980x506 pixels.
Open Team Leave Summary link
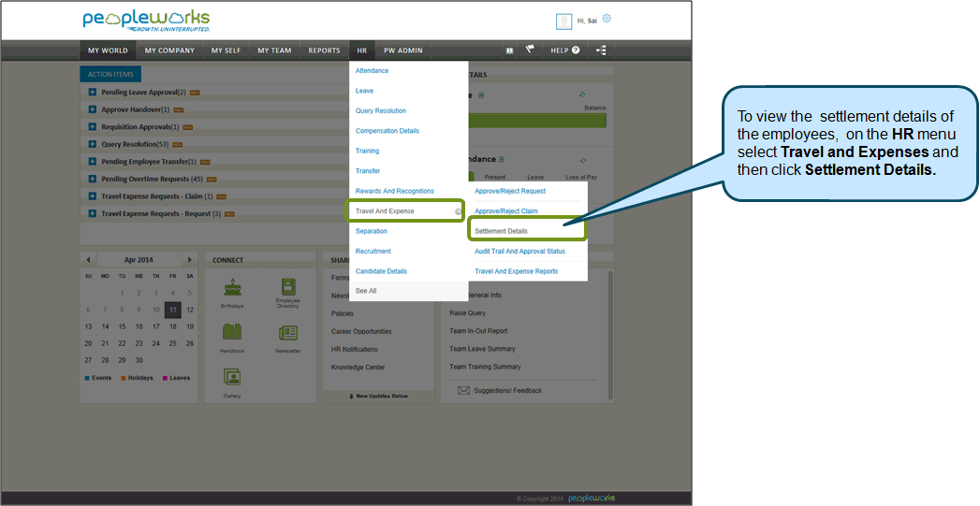pos(482,349)
